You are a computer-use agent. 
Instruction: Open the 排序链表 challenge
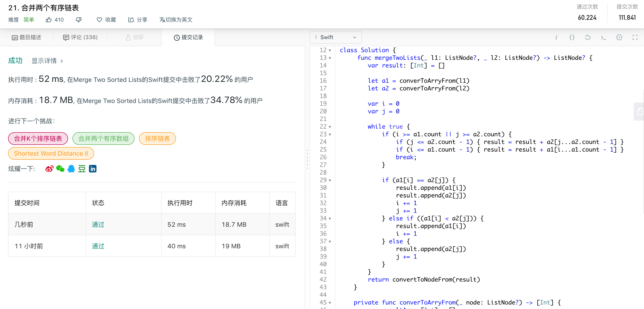157,139
